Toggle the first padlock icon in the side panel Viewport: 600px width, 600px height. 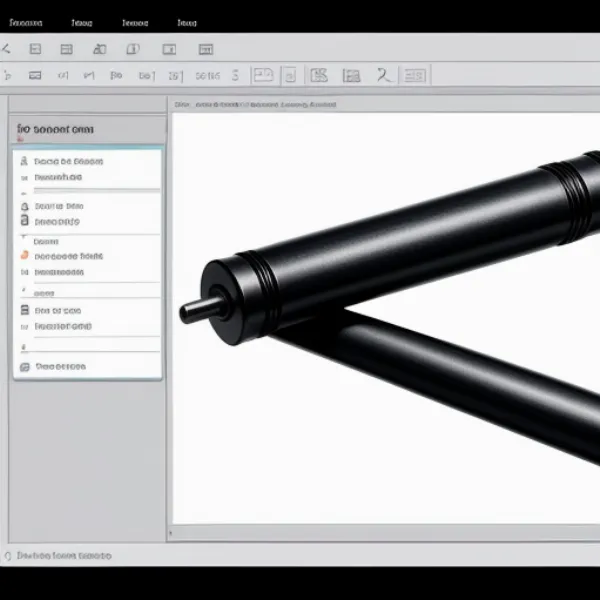(x=24, y=205)
